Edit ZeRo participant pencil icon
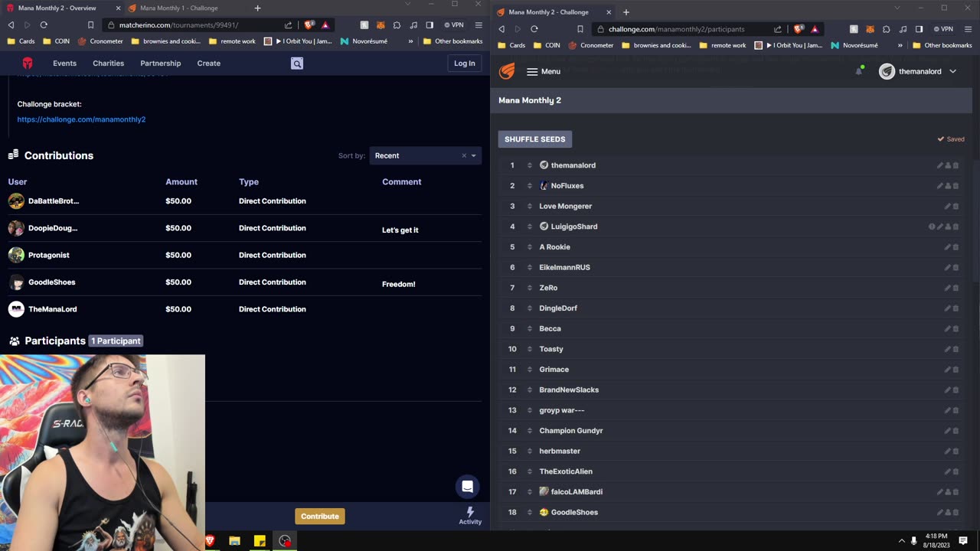The height and width of the screenshot is (551, 980). click(x=947, y=288)
